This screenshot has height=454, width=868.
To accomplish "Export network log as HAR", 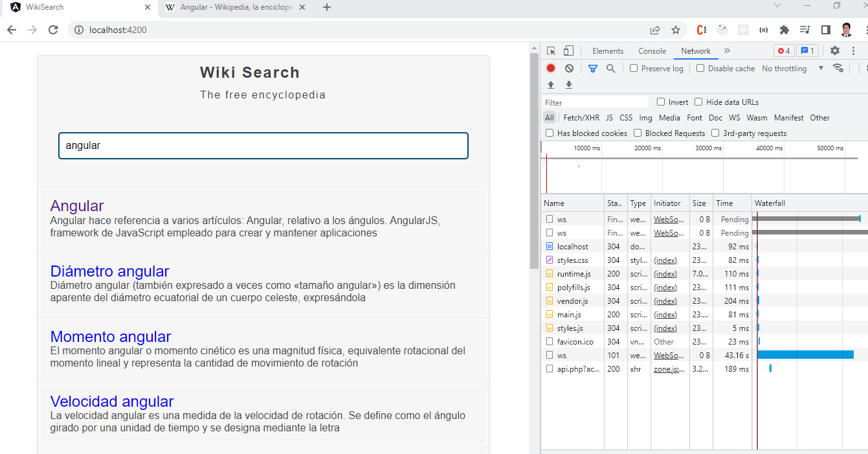I will [568, 84].
